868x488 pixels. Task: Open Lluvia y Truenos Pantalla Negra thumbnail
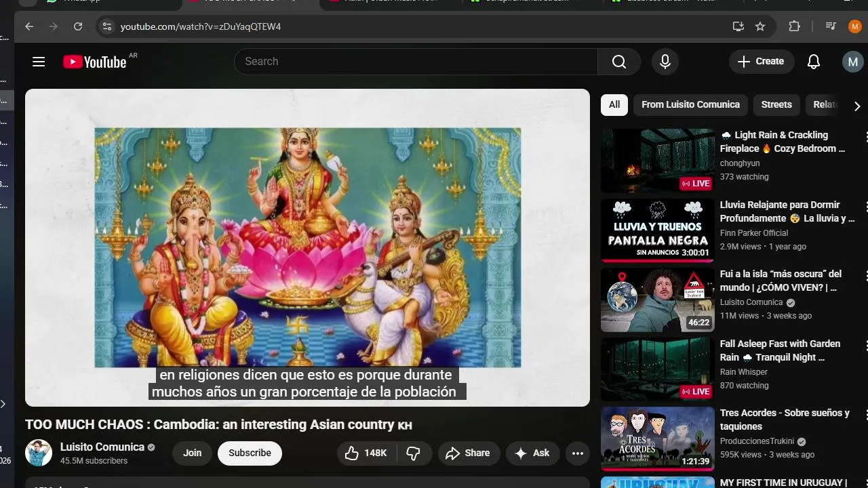pyautogui.click(x=658, y=230)
